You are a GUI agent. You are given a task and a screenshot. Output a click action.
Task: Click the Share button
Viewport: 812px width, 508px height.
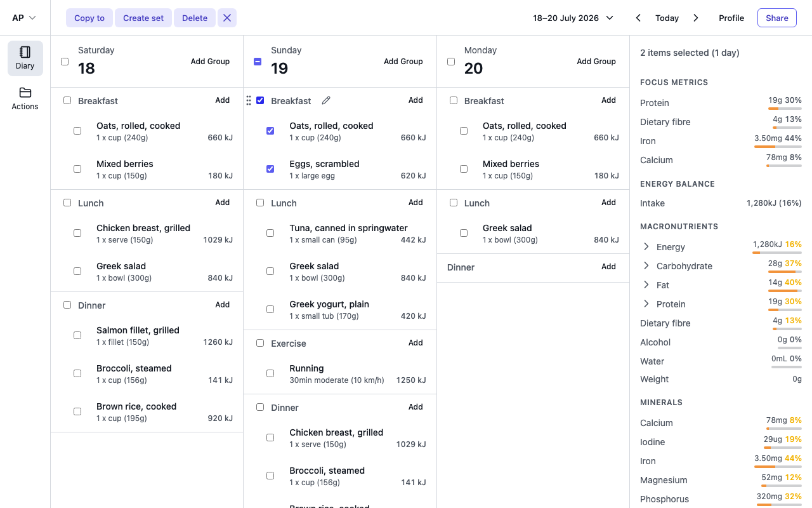click(x=776, y=18)
